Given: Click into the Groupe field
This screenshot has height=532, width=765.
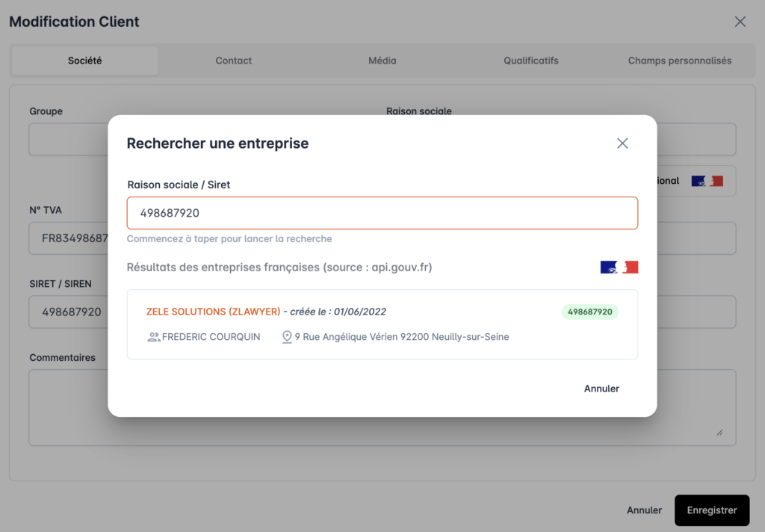Looking at the screenshot, I should tap(69, 140).
